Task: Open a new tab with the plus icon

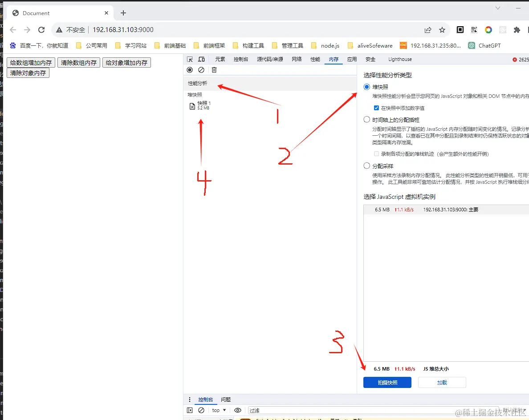Action: click(123, 13)
